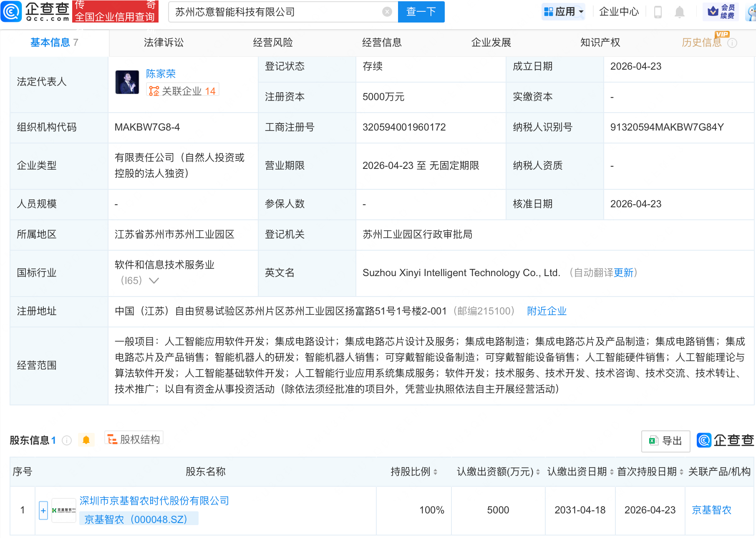
Task: Click the info icon next to 股东信息
Action: pyautogui.click(x=67, y=440)
